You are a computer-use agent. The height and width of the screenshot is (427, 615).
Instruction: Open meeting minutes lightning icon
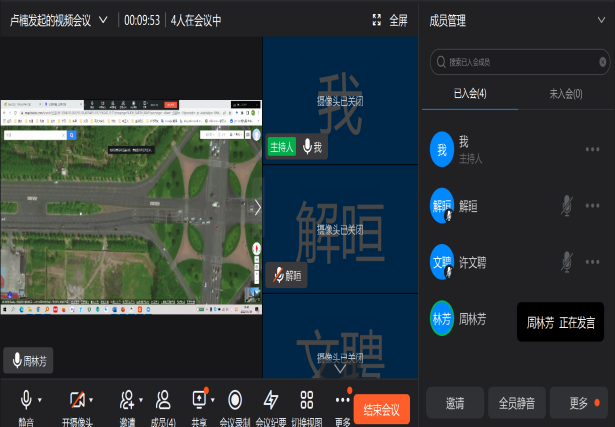coord(271,400)
